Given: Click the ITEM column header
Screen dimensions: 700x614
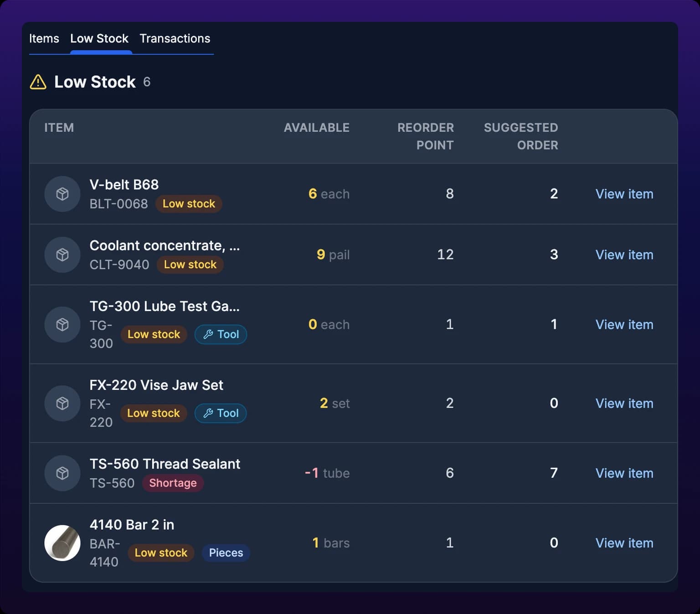Looking at the screenshot, I should point(59,128).
